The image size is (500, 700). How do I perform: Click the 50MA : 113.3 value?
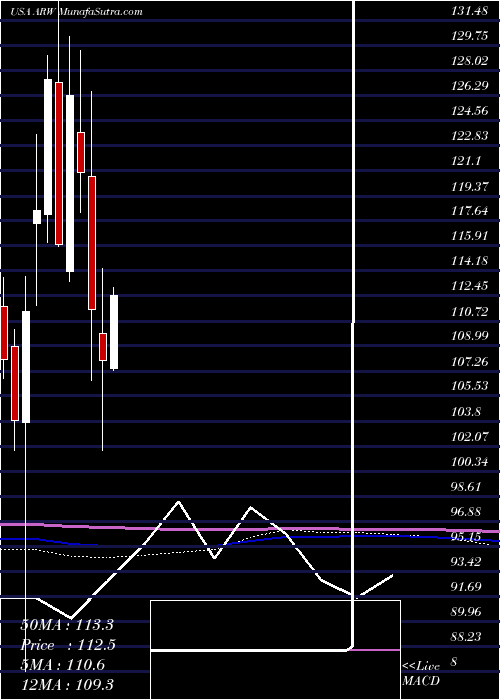pos(68,625)
